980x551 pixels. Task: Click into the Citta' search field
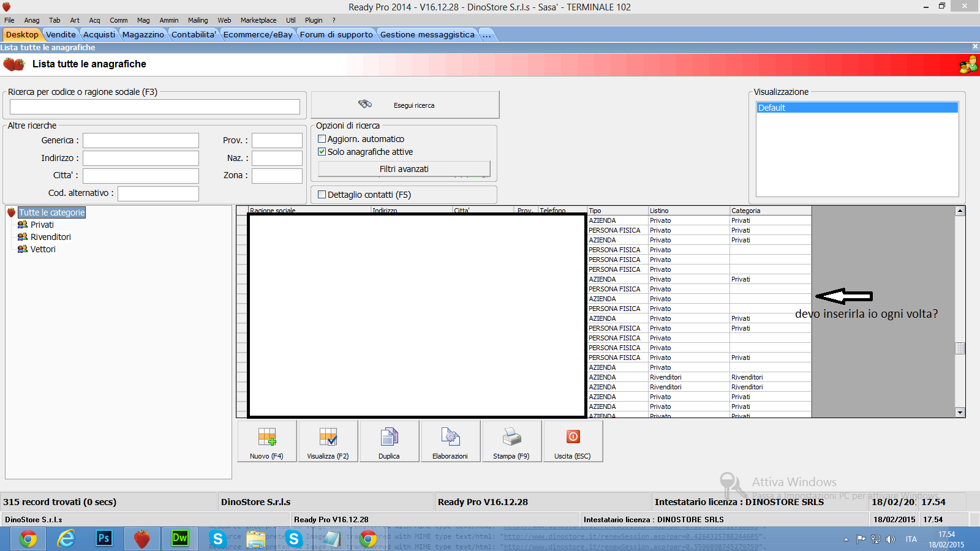[x=141, y=176]
